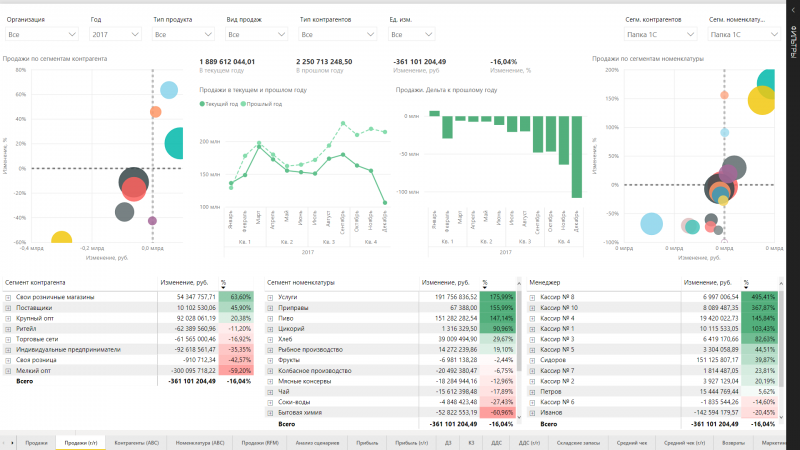
Task: Expand the 'Кассир № 8' row
Action: (x=533, y=297)
